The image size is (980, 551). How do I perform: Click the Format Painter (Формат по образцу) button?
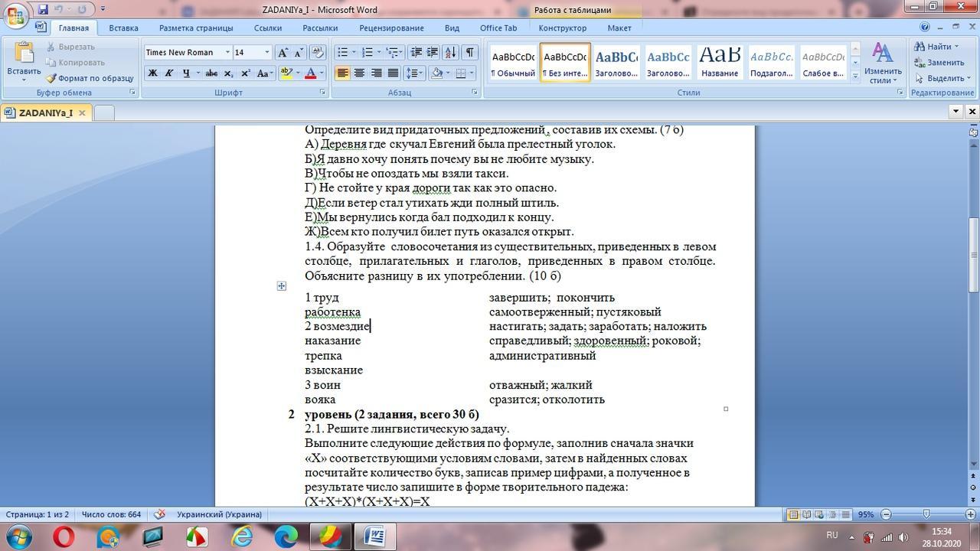pyautogui.click(x=90, y=78)
